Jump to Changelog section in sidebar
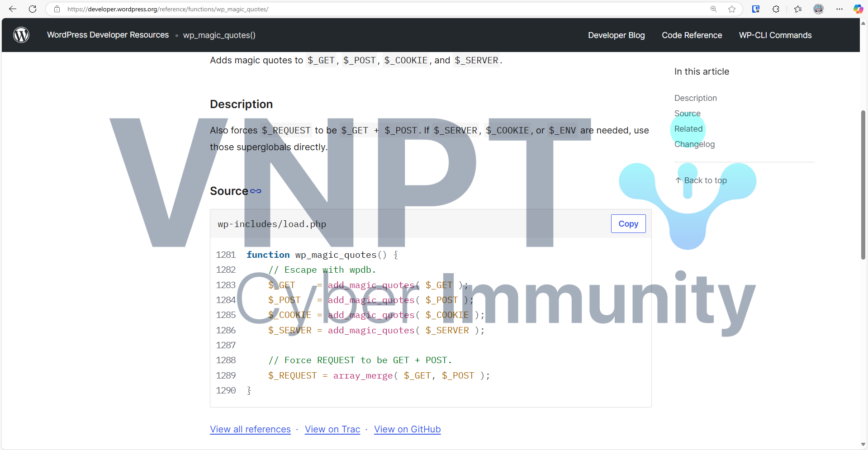The height and width of the screenshot is (450, 868). 694,144
